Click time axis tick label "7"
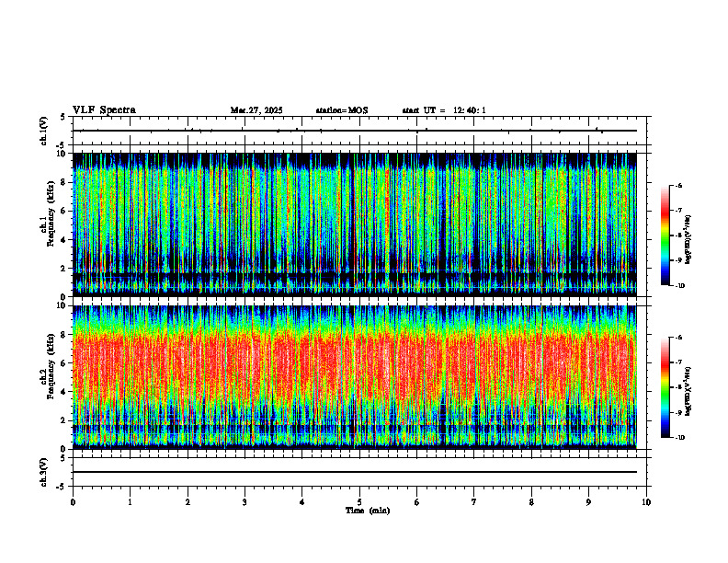The width and height of the screenshot is (728, 563). tap(474, 502)
